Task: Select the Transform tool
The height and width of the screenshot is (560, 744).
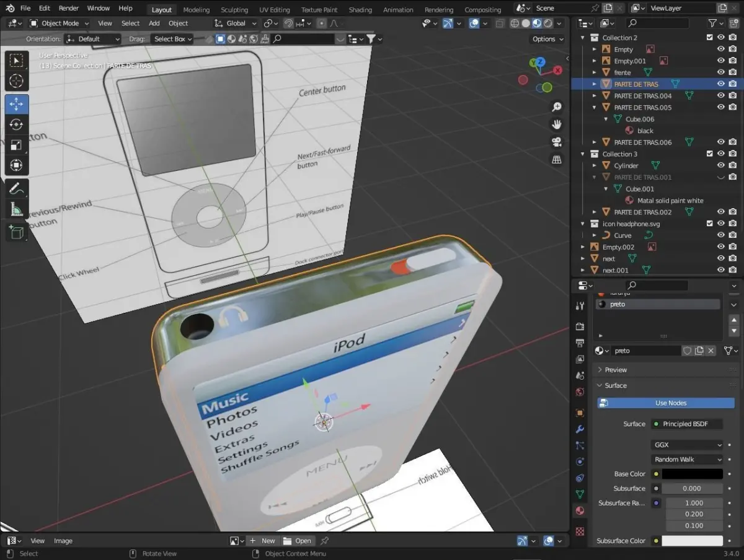Action: pyautogui.click(x=17, y=165)
